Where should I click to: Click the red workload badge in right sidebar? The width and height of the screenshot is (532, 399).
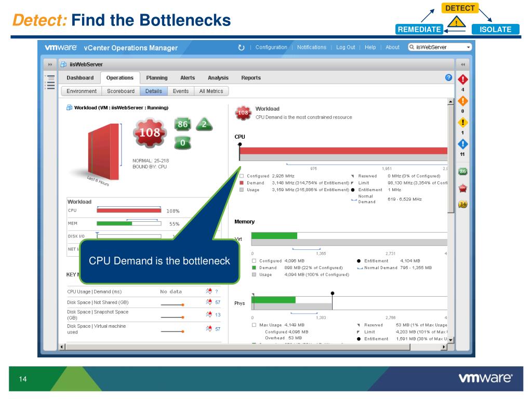click(463, 188)
